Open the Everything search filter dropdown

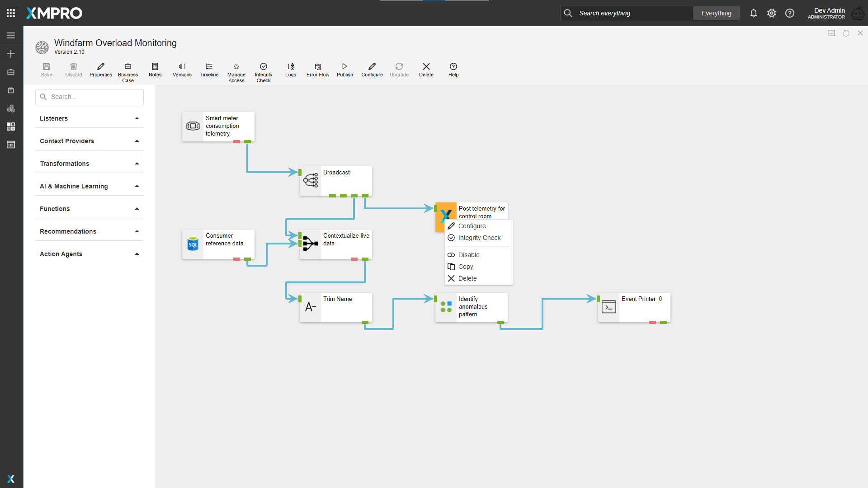tap(716, 13)
